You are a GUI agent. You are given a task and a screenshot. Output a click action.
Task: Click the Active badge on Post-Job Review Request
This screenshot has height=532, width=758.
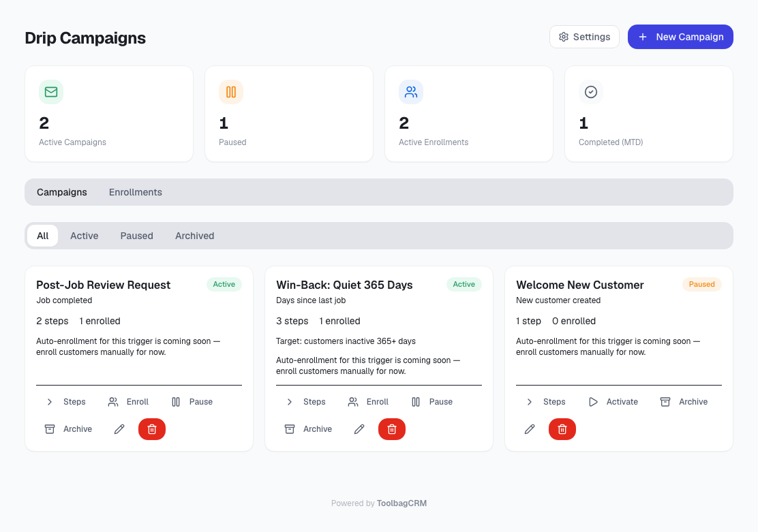pos(224,285)
